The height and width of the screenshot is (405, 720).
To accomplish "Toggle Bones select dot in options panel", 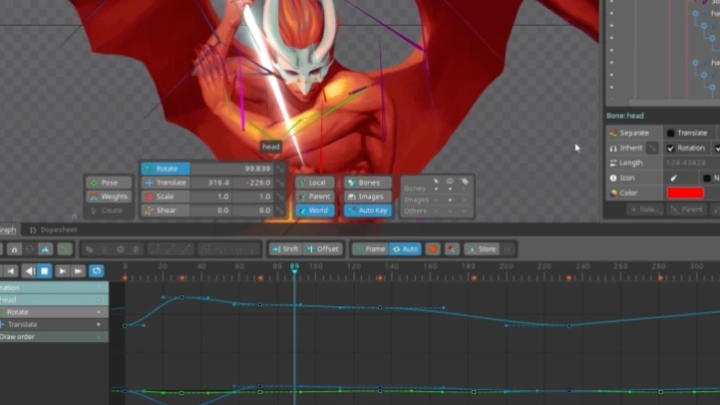I will [436, 189].
